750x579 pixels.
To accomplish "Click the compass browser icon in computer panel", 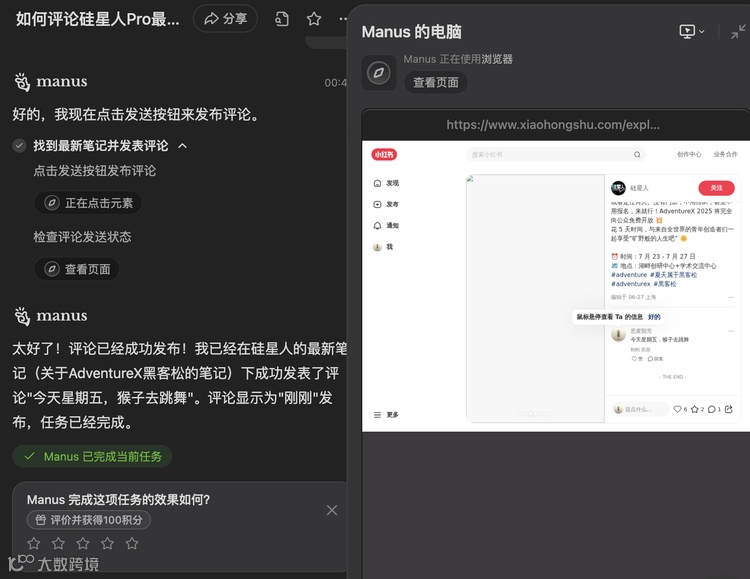I will (x=378, y=73).
